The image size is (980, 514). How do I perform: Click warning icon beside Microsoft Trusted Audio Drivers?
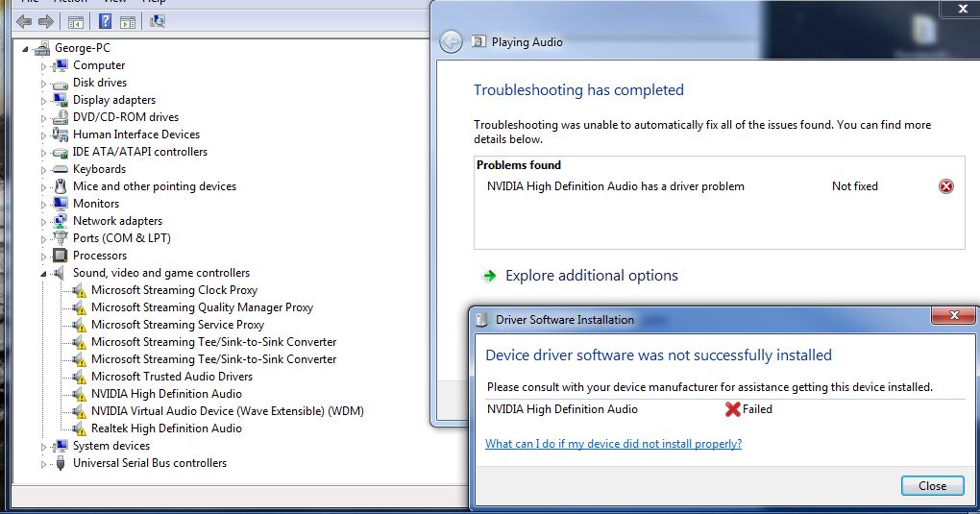(80, 377)
